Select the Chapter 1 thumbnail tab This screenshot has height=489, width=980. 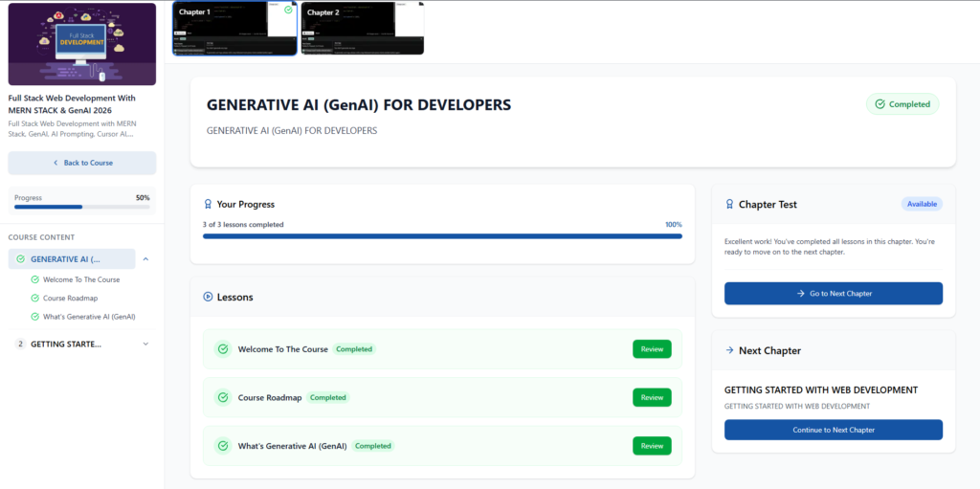[x=234, y=28]
